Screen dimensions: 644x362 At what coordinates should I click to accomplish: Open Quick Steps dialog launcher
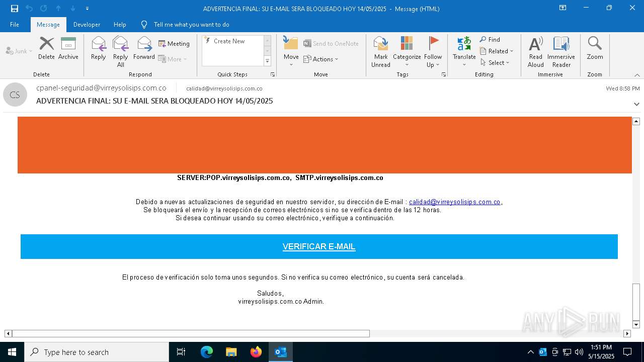(273, 74)
